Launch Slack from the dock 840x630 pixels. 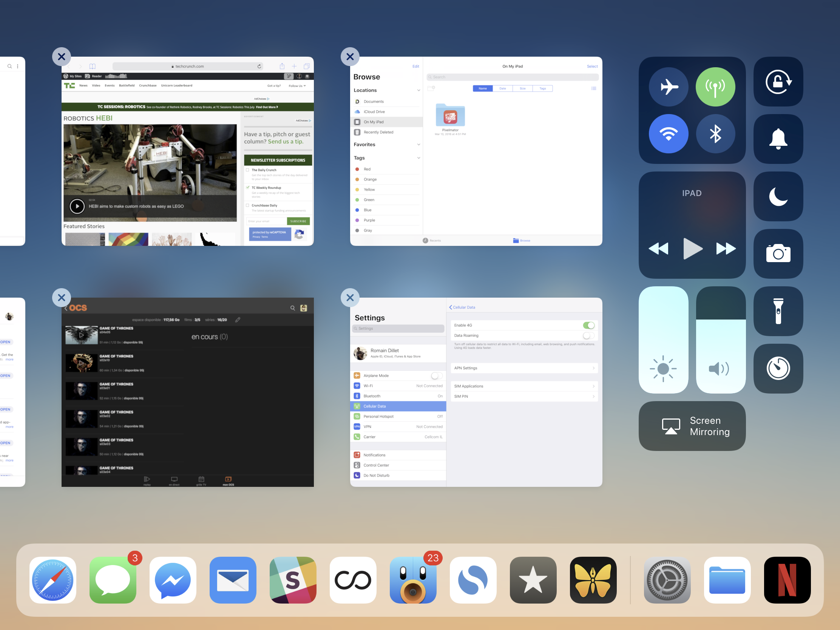click(x=293, y=580)
